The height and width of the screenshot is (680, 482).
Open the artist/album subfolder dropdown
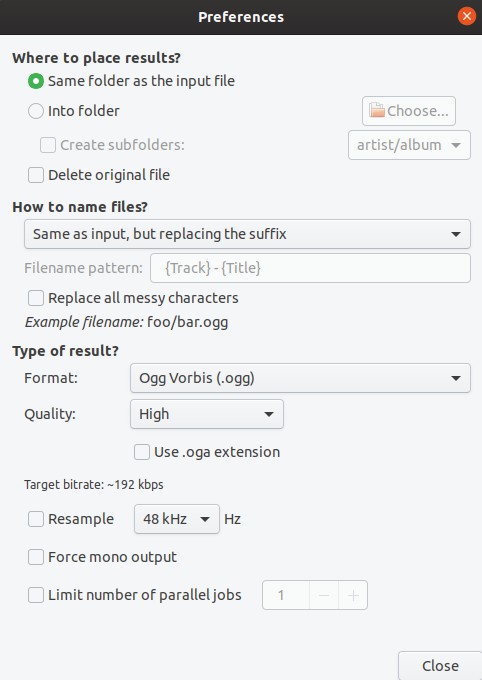coord(409,145)
